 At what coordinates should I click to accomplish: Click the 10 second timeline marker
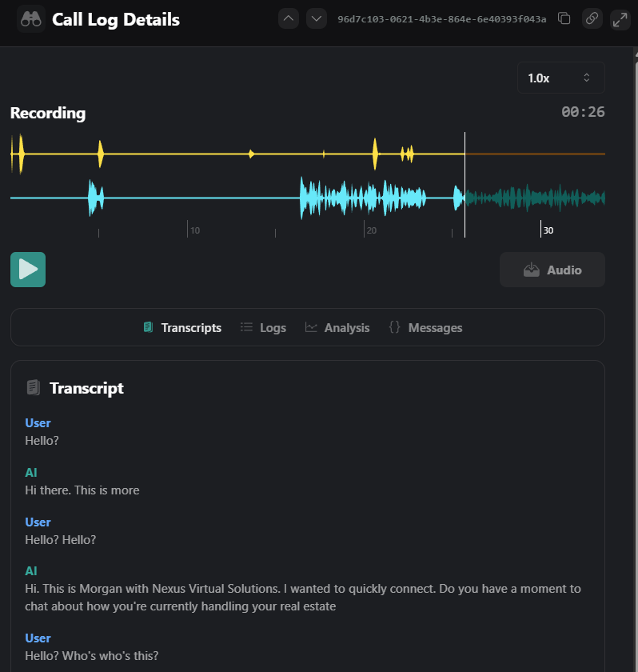[x=195, y=230]
